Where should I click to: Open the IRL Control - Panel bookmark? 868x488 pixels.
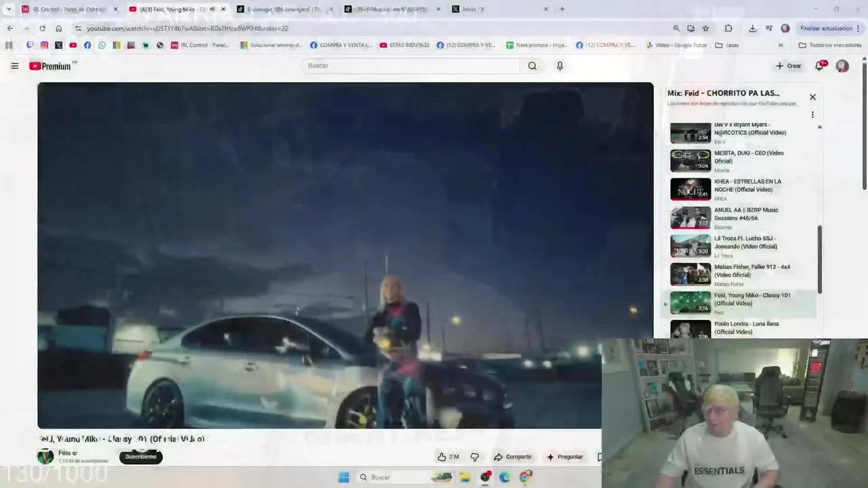[200, 45]
